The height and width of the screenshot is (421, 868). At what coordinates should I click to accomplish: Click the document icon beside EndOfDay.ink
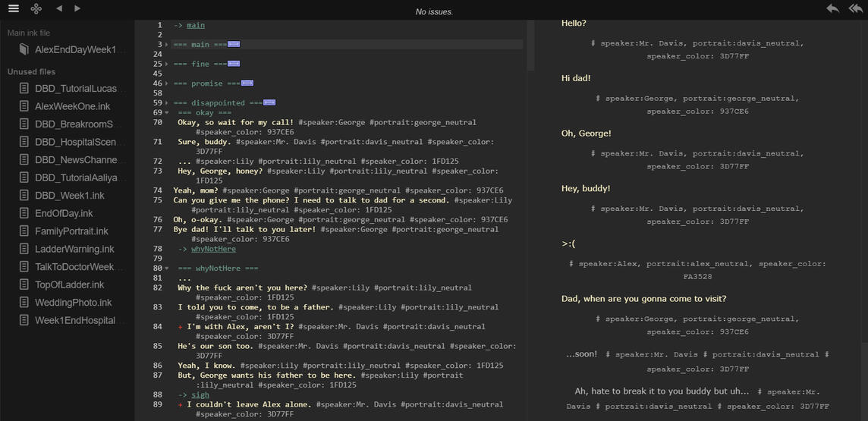pyautogui.click(x=24, y=213)
